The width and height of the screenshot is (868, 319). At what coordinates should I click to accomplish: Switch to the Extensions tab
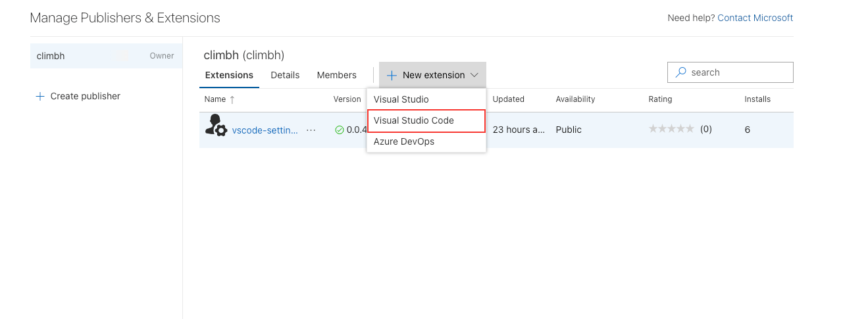[x=229, y=75]
